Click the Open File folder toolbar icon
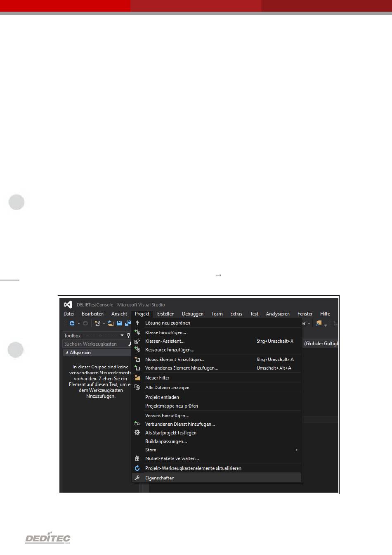Screen dimensions: 392x555 (x=111, y=323)
